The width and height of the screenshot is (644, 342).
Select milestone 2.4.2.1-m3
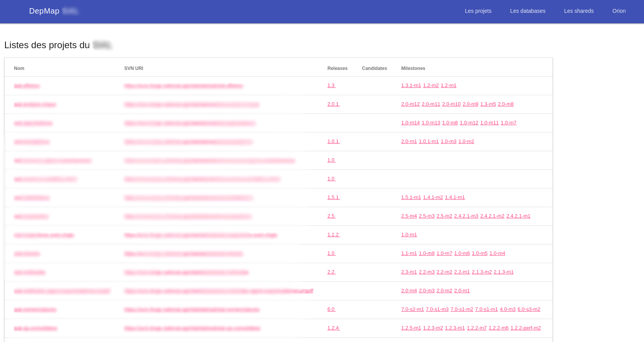click(466, 216)
